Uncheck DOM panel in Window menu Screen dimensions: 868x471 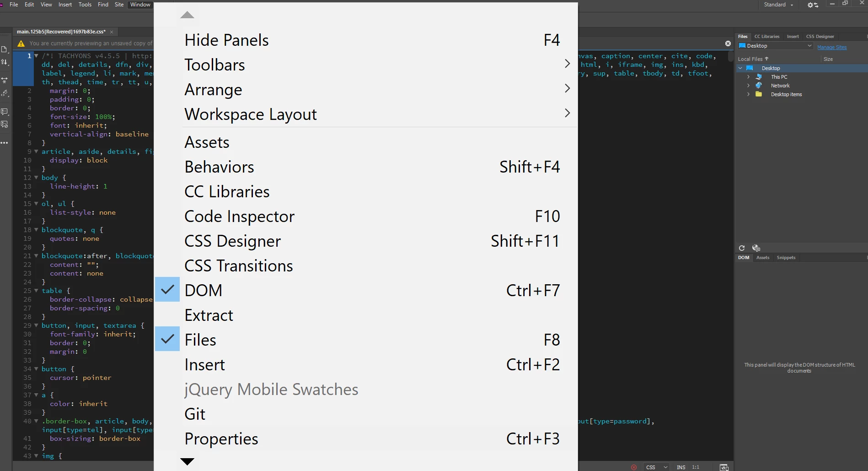click(204, 290)
